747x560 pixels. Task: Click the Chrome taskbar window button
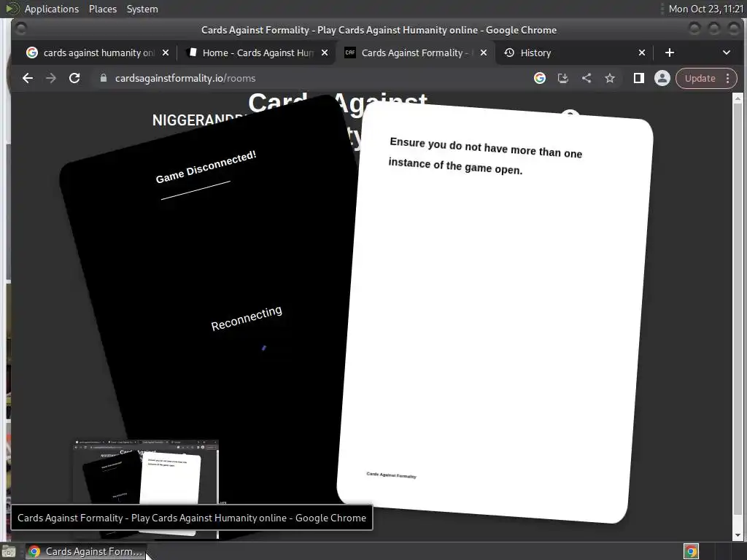tap(86, 551)
